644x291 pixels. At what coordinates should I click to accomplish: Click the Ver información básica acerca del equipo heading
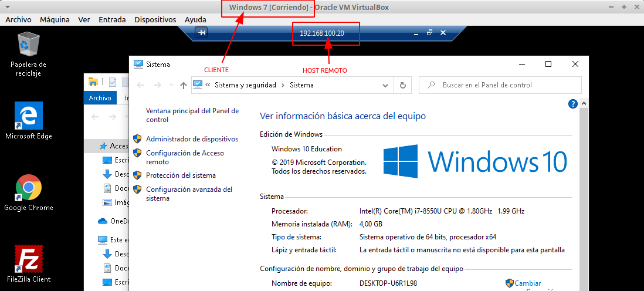click(343, 116)
